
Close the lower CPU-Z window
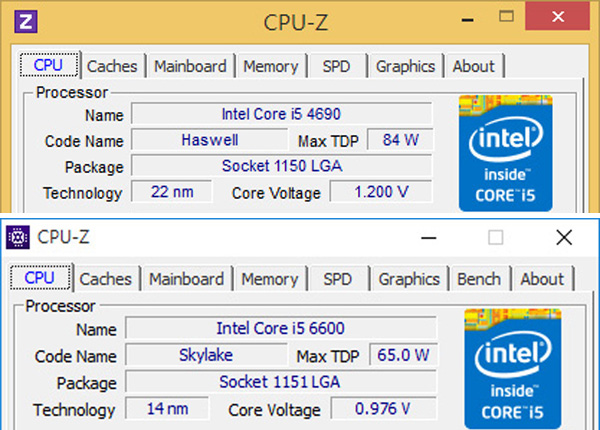click(564, 238)
